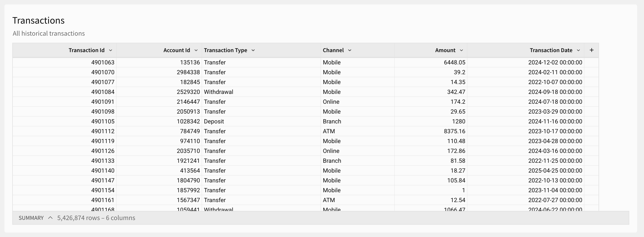This screenshot has height=237, width=644.
Task: Open Transaction Id column dropdown arrow
Action: (x=111, y=50)
